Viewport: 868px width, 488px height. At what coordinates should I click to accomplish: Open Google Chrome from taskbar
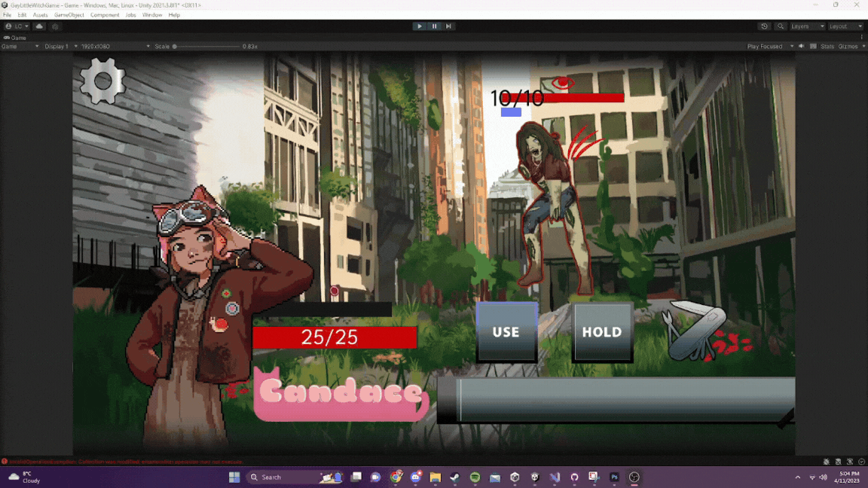[x=396, y=477]
